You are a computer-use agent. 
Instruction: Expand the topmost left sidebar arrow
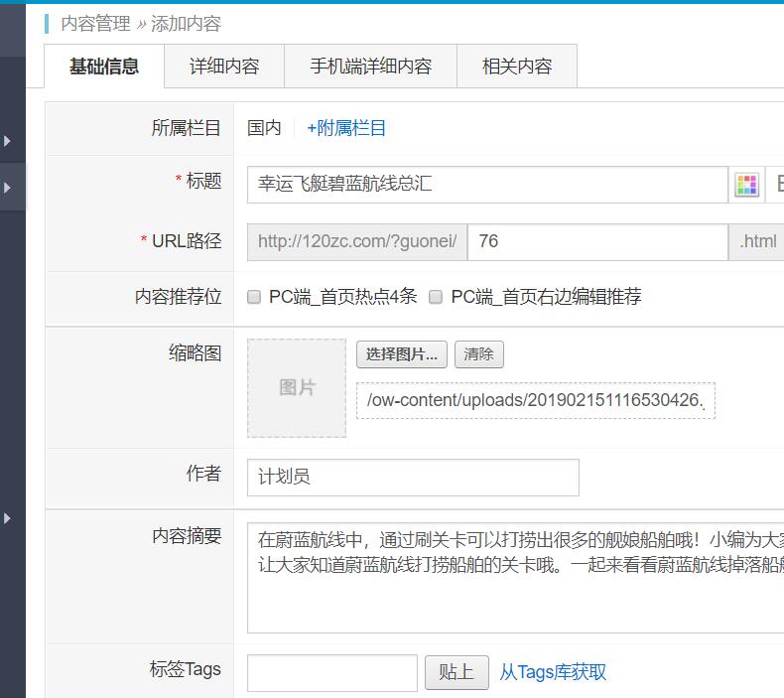[x=8, y=141]
